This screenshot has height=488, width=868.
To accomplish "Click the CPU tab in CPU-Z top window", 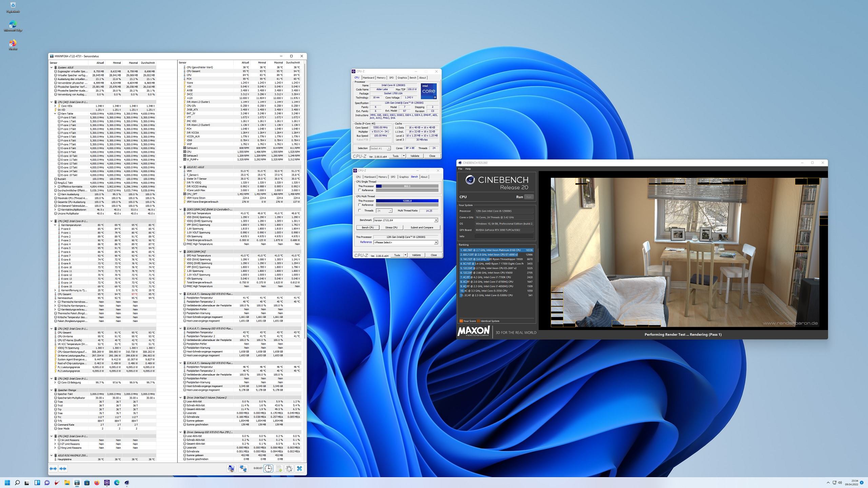I will (x=358, y=78).
